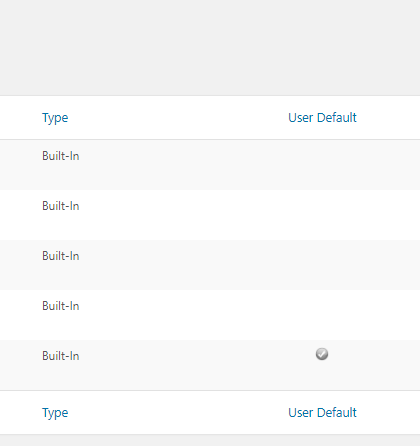420x446 pixels.
Task: Click the fifth row left of the checkmark
Action: (197, 365)
